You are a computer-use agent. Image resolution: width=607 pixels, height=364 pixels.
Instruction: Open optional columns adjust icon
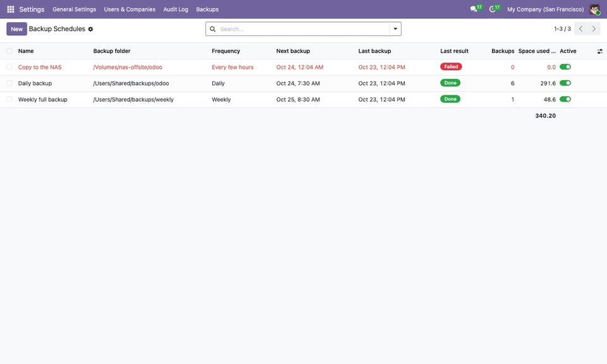(599, 51)
